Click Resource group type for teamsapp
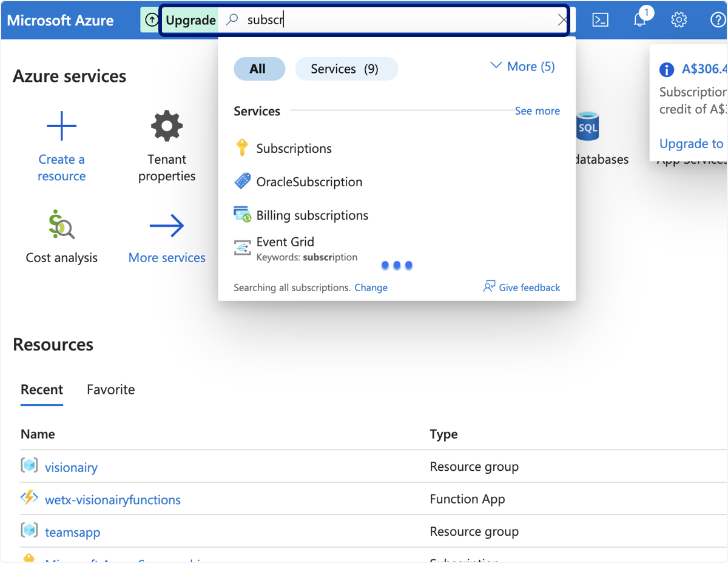This screenshot has height=563, width=728. tap(474, 532)
